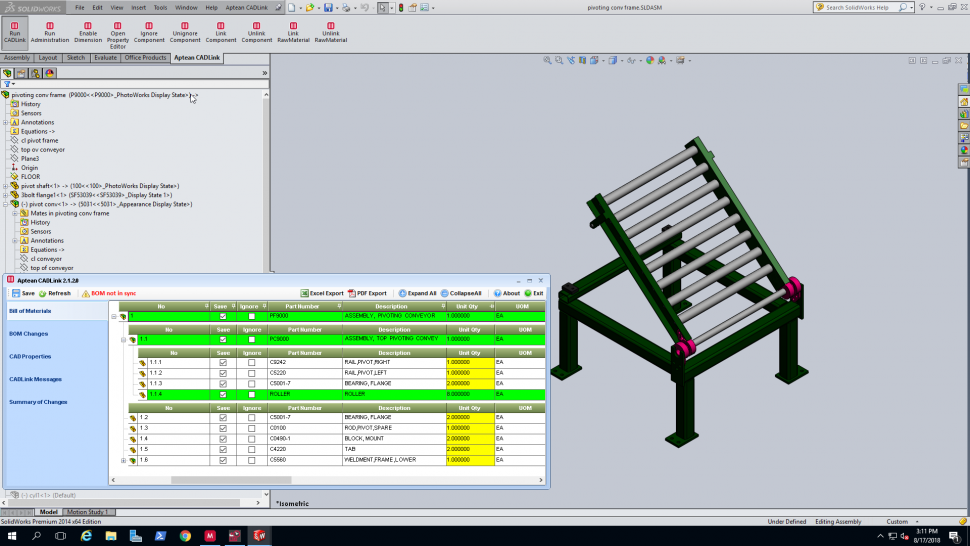Viewport: 970px width, 546px height.
Task: Open the Insert menu
Action: tap(139, 7)
